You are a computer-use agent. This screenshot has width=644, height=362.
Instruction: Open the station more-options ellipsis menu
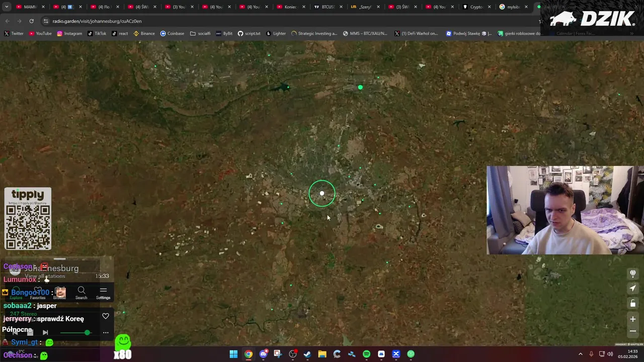[106, 332]
